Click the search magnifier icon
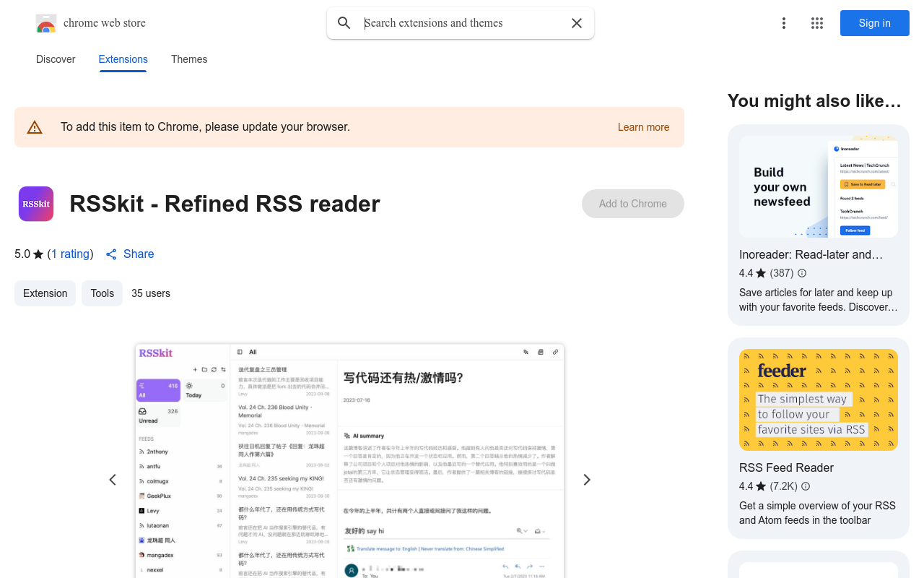Screen dimensions: 924x578 [x=344, y=23]
